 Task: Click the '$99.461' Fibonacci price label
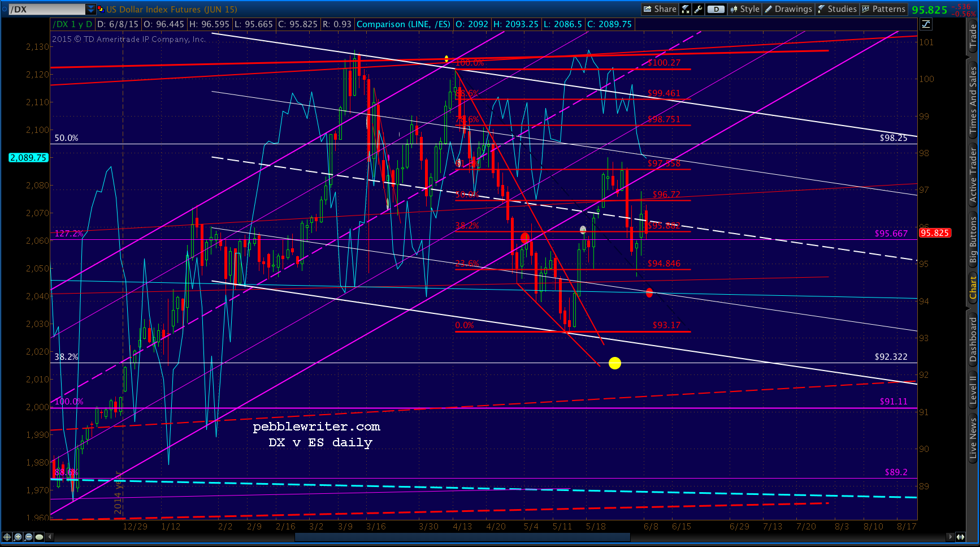click(x=664, y=93)
